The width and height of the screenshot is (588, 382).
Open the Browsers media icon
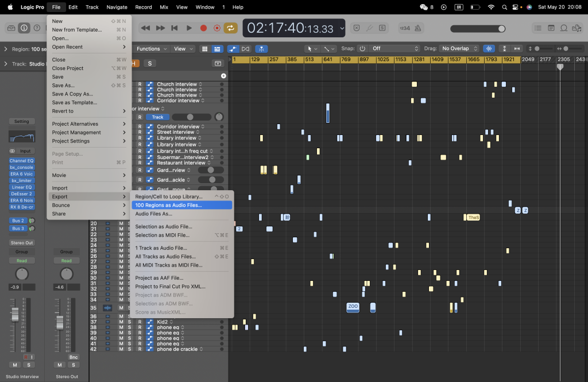point(577,28)
